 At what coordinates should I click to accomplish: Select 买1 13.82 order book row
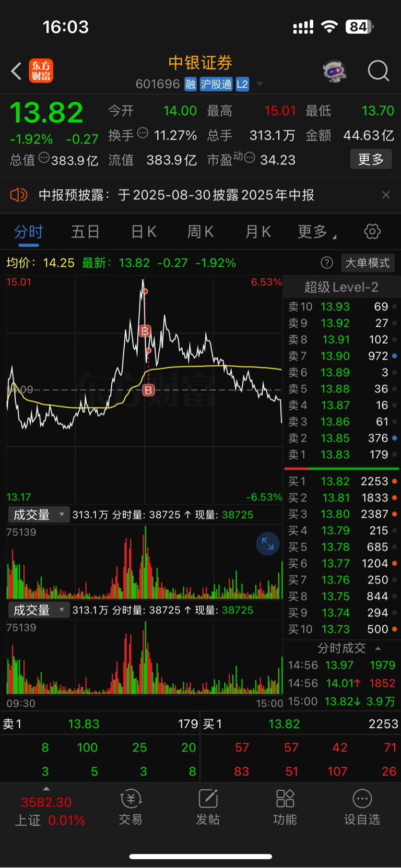(x=342, y=481)
